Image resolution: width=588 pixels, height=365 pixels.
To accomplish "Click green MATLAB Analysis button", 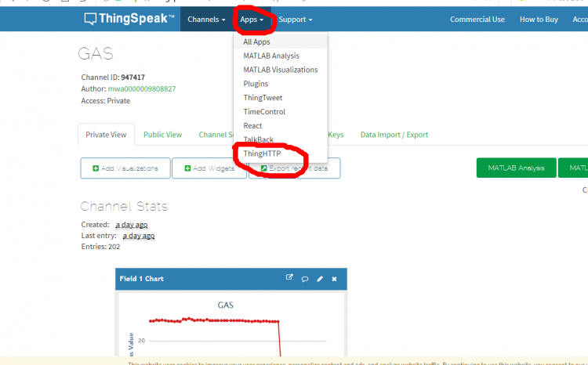I will click(516, 168).
